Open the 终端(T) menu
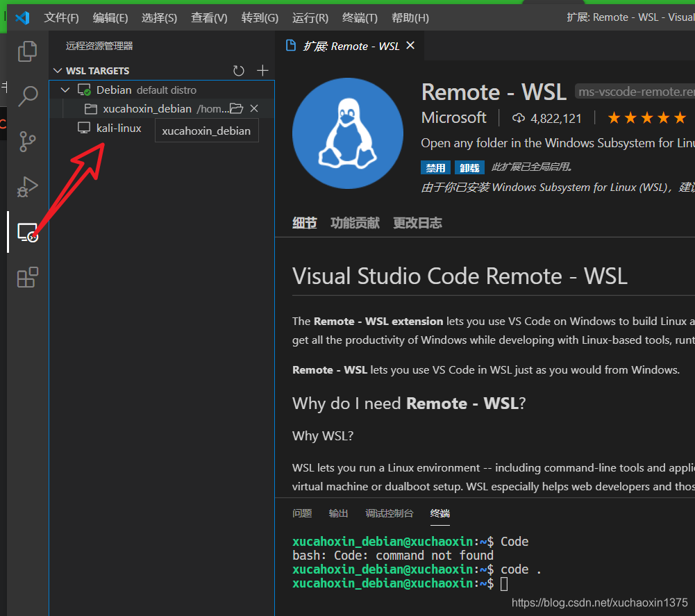 tap(360, 18)
